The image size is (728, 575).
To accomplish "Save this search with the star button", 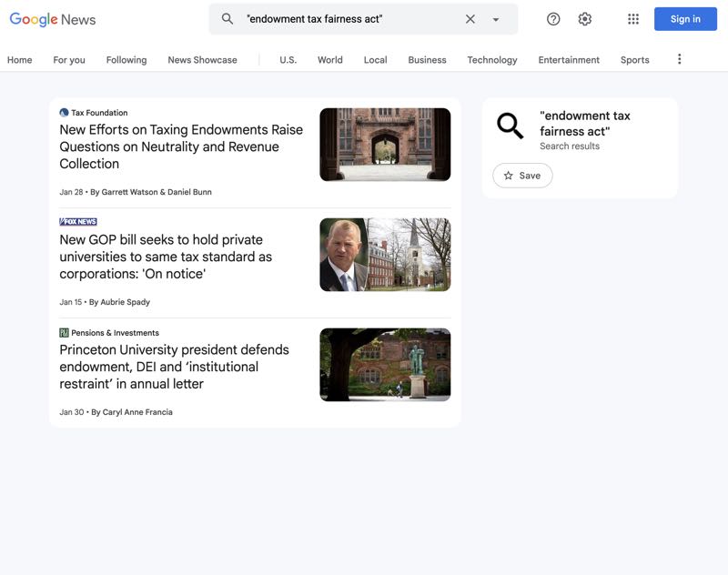I will 522,176.
